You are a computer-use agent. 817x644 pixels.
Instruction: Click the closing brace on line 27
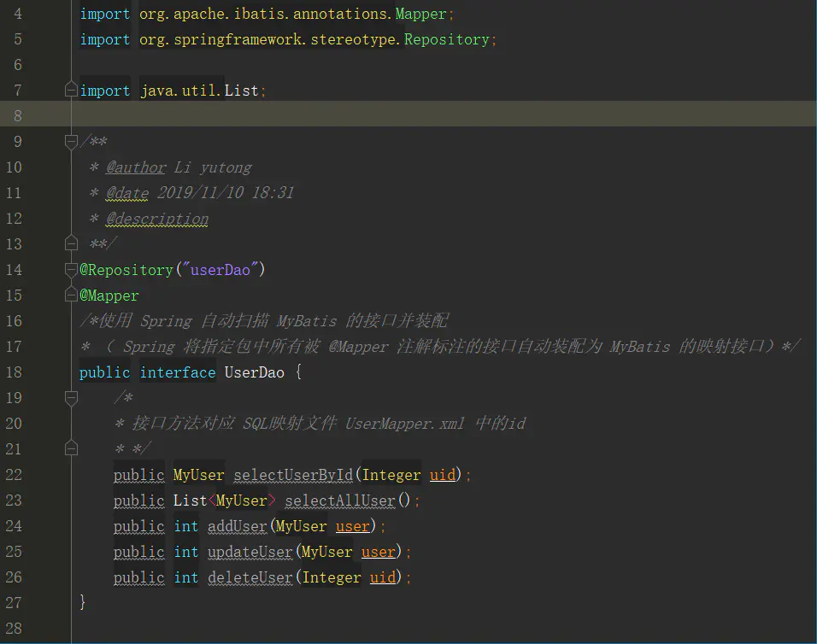82,602
